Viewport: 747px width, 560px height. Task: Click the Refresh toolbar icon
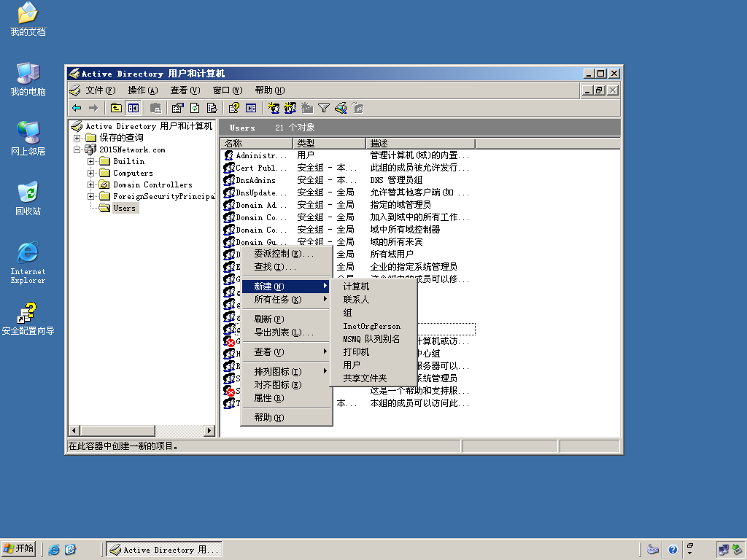(x=195, y=108)
